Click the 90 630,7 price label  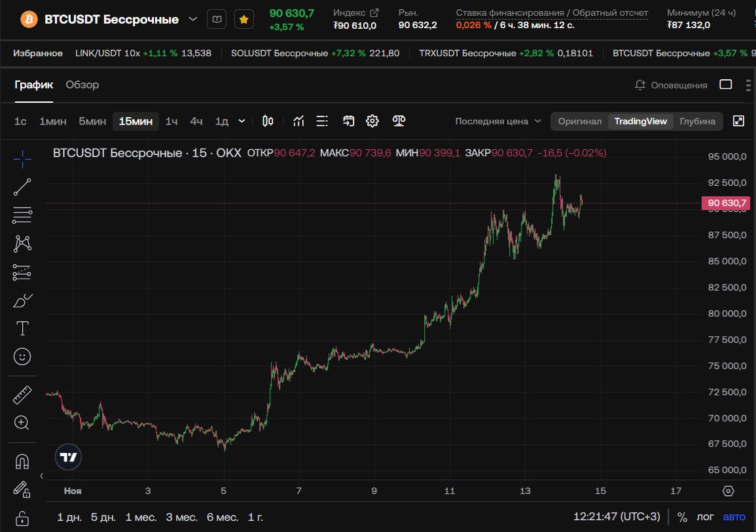pos(727,203)
